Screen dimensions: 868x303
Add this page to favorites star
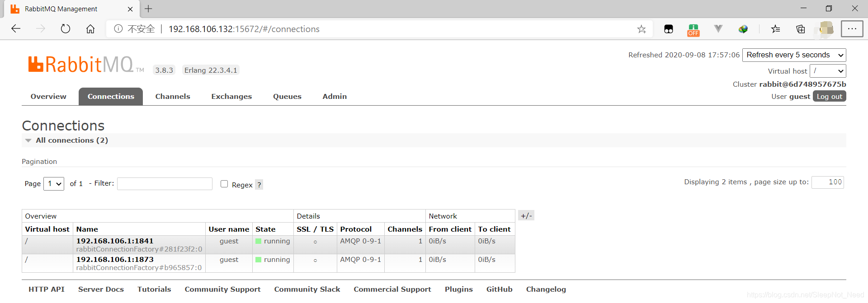click(x=642, y=29)
